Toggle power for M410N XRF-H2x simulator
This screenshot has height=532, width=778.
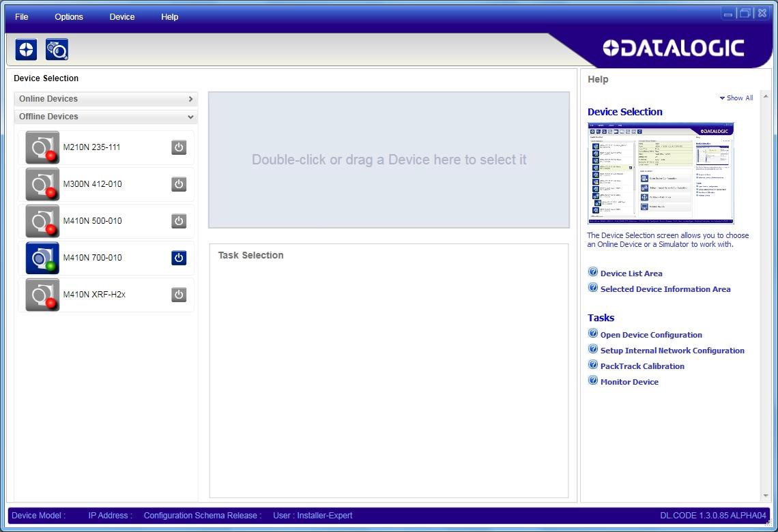179,295
